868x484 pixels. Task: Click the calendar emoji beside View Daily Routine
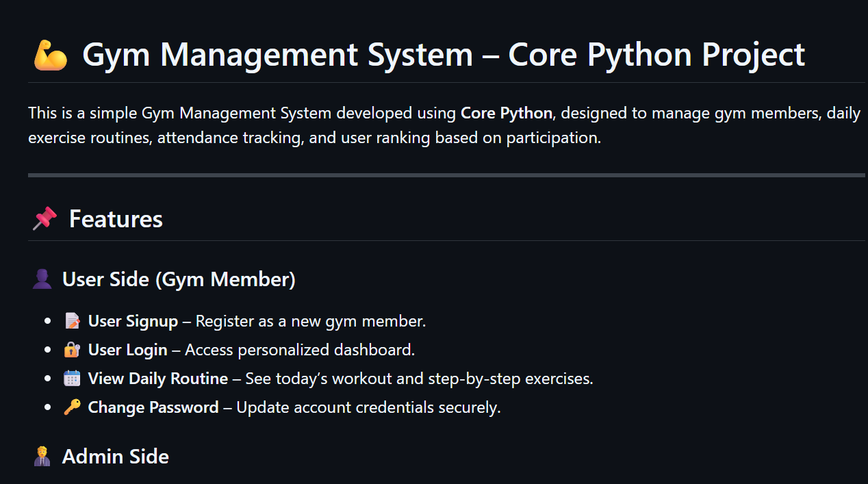pos(72,379)
